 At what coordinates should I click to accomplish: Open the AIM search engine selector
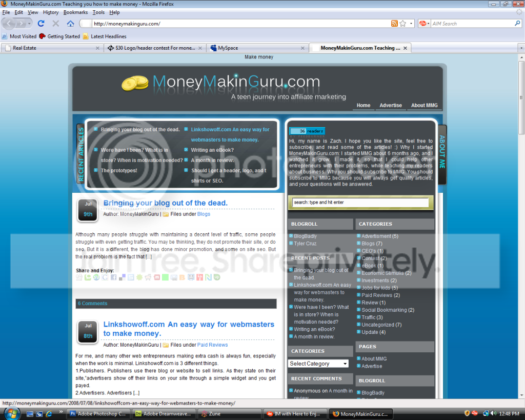tap(424, 24)
